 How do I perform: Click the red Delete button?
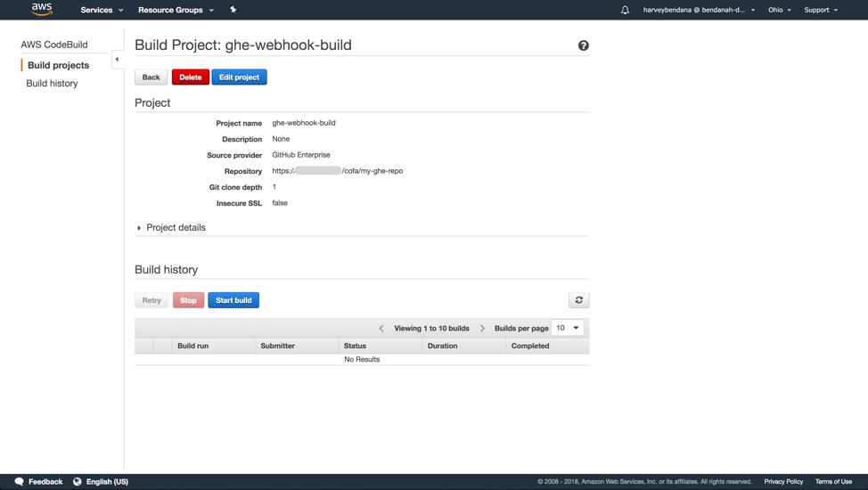pos(191,77)
